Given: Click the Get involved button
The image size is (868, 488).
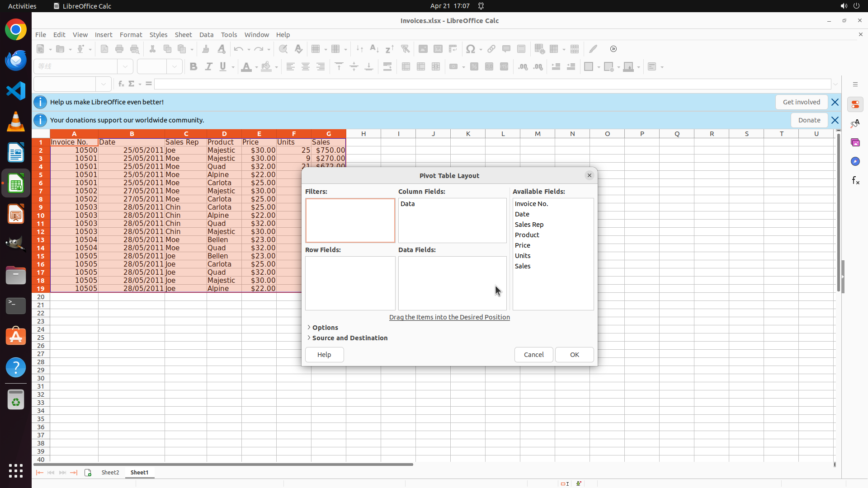Looking at the screenshot, I should click(801, 102).
